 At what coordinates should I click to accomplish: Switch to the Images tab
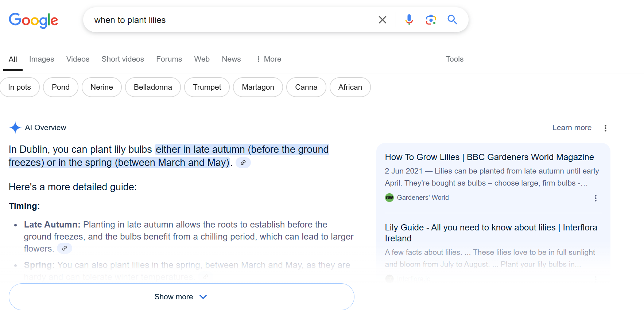click(x=42, y=59)
